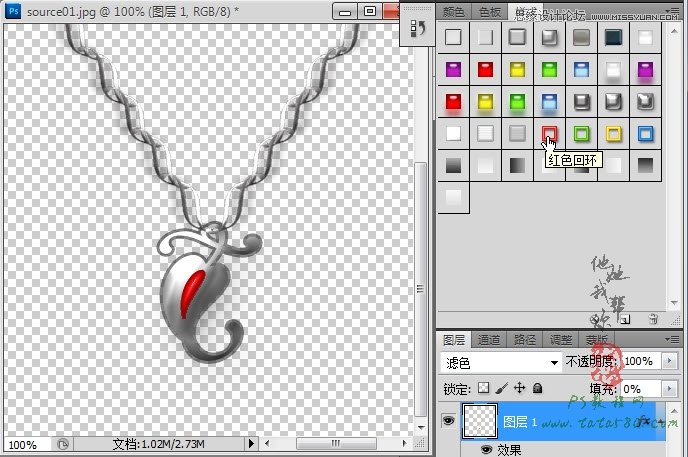Viewport: 688px width, 457px height.
Task: Toggle lock all padlock icon
Action: pyautogui.click(x=538, y=388)
